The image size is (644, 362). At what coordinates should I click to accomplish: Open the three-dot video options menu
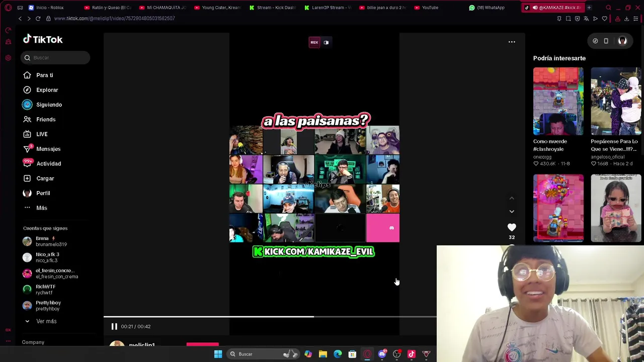(512, 42)
